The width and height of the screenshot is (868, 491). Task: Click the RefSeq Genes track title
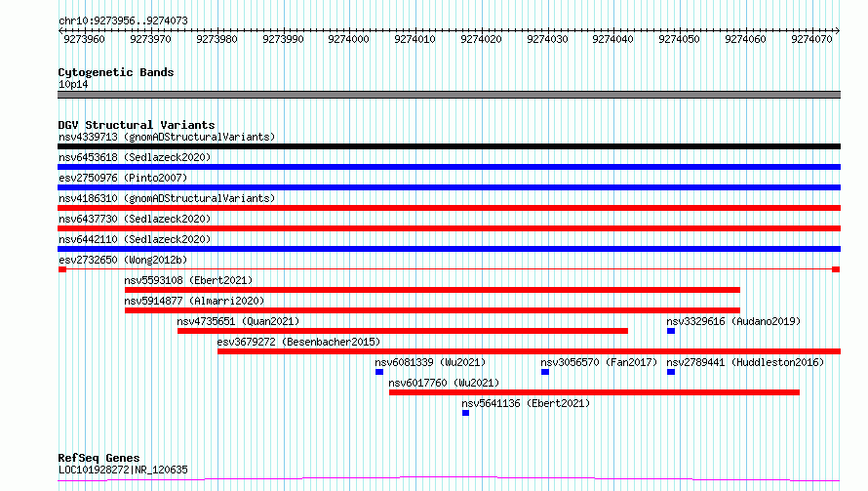[99, 459]
